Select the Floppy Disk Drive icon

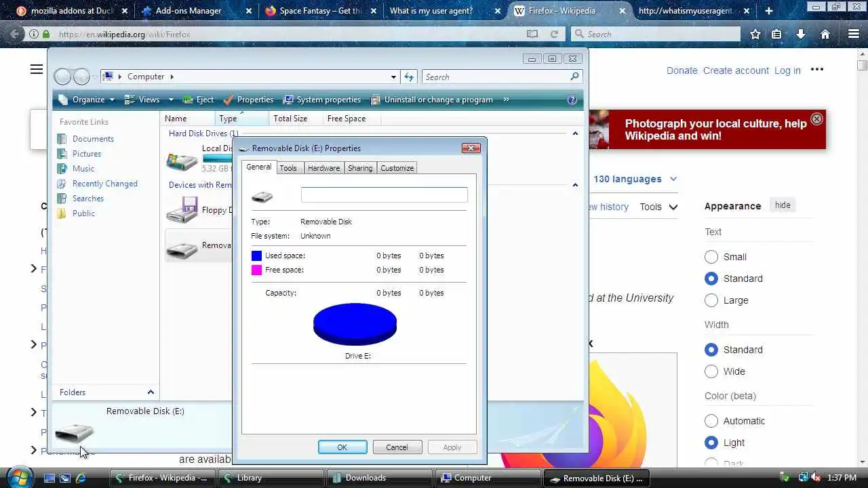coord(182,210)
